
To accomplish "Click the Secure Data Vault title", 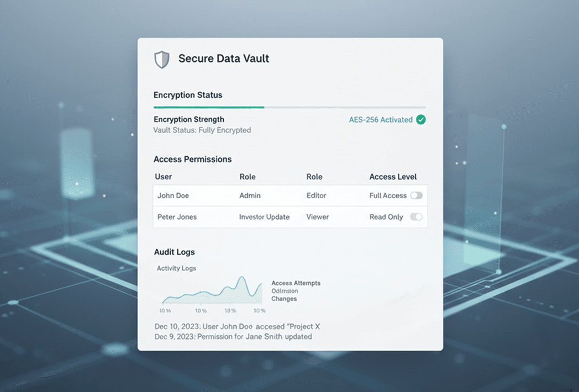I will tap(223, 59).
